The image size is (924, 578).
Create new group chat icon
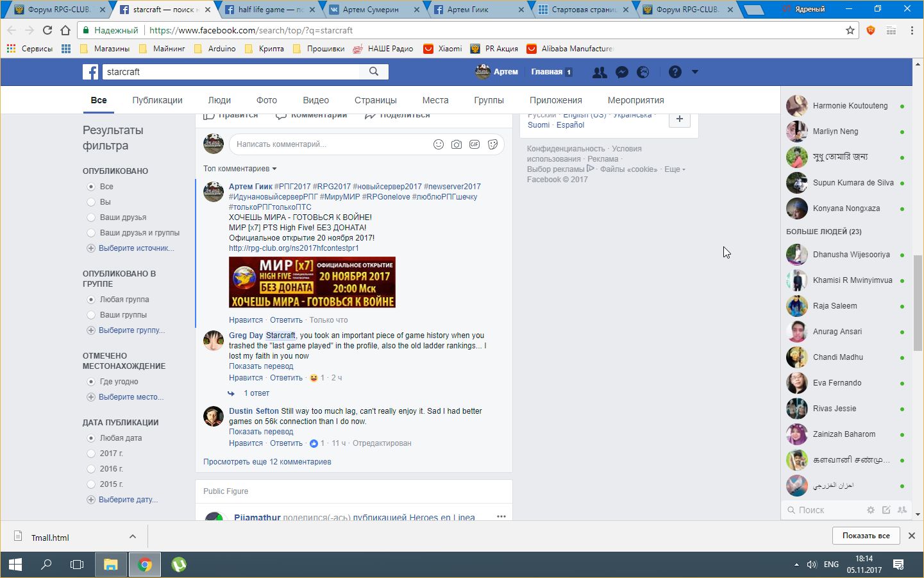tap(902, 510)
